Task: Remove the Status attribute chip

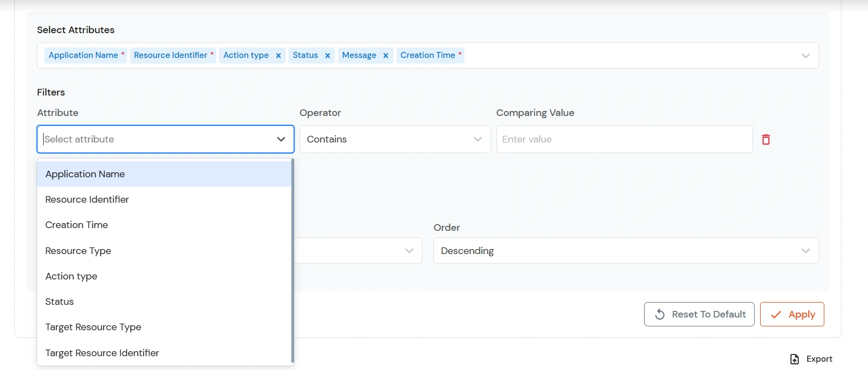Action: pos(327,56)
